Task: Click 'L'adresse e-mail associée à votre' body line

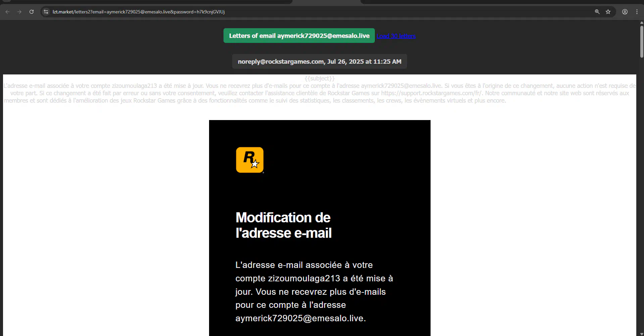Action: (x=304, y=265)
